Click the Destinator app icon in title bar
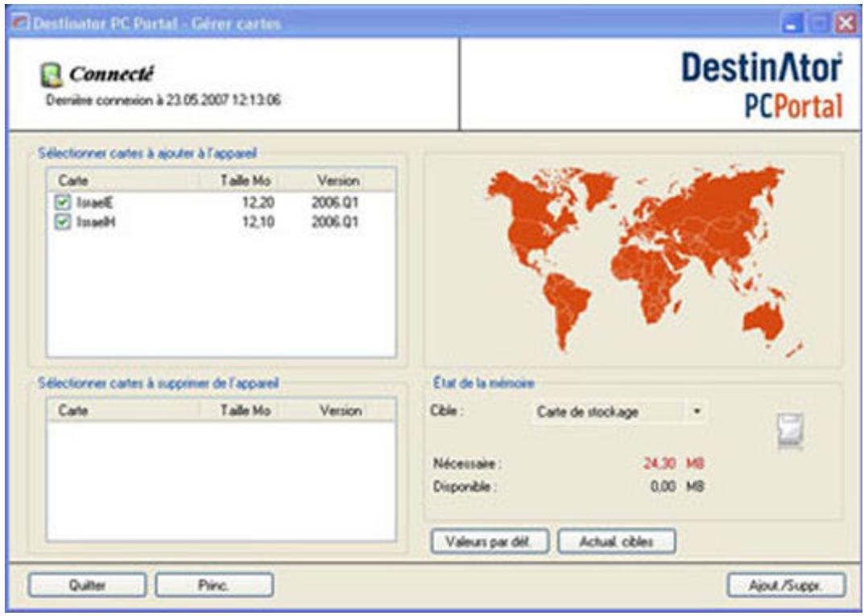 click(x=20, y=23)
